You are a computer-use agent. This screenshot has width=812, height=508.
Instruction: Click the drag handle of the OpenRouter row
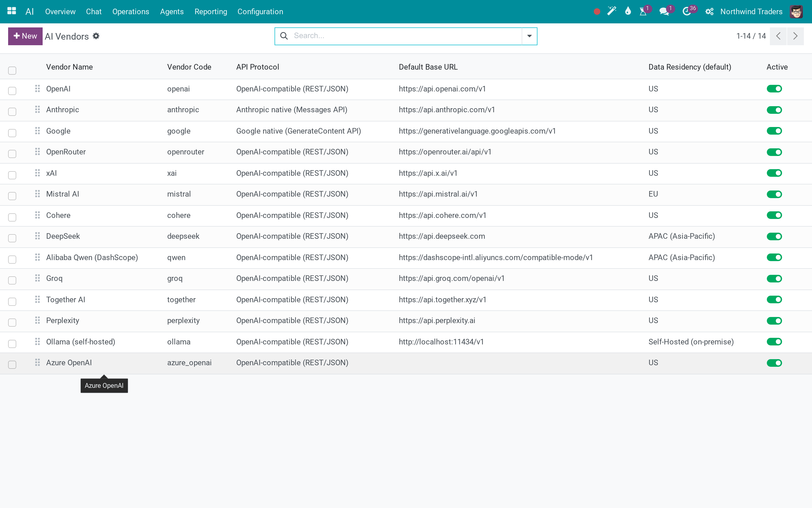click(x=37, y=152)
